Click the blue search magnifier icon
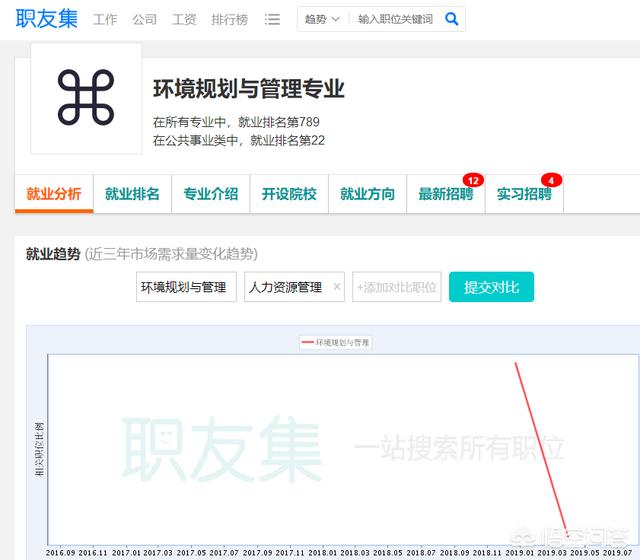Viewport: 640px width, 560px height. coord(451,19)
